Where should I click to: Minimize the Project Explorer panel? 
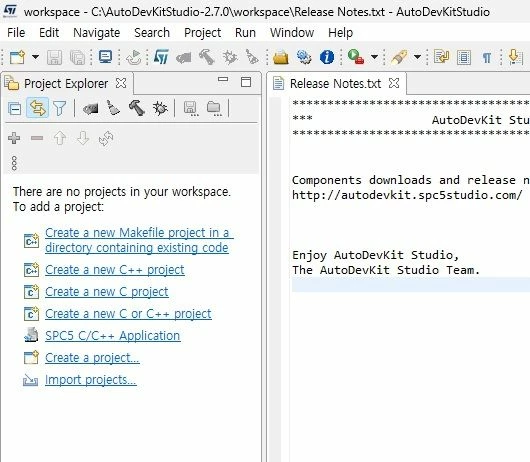pyautogui.click(x=223, y=79)
